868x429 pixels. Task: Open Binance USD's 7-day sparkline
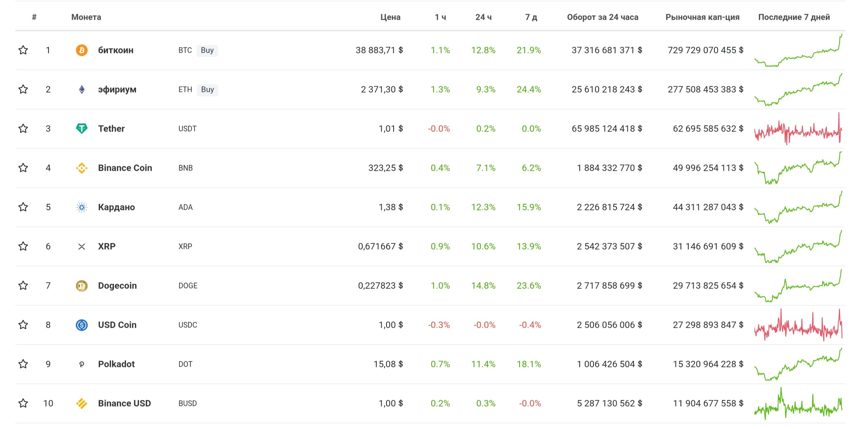[x=798, y=403]
